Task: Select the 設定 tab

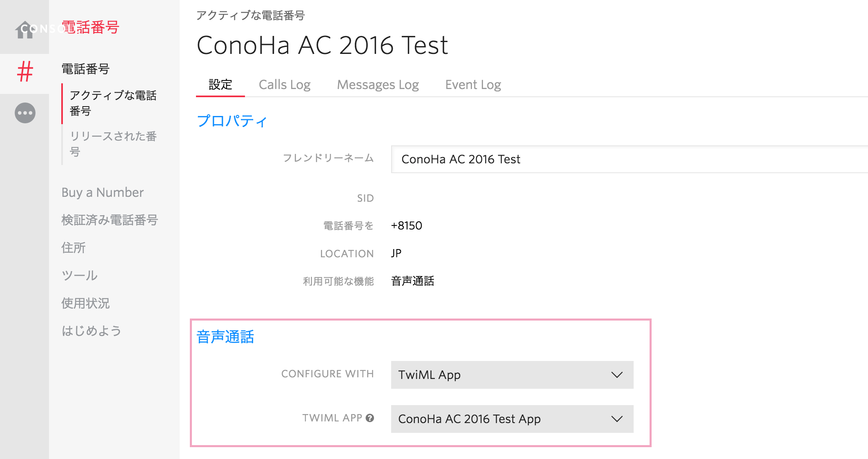Action: click(220, 84)
